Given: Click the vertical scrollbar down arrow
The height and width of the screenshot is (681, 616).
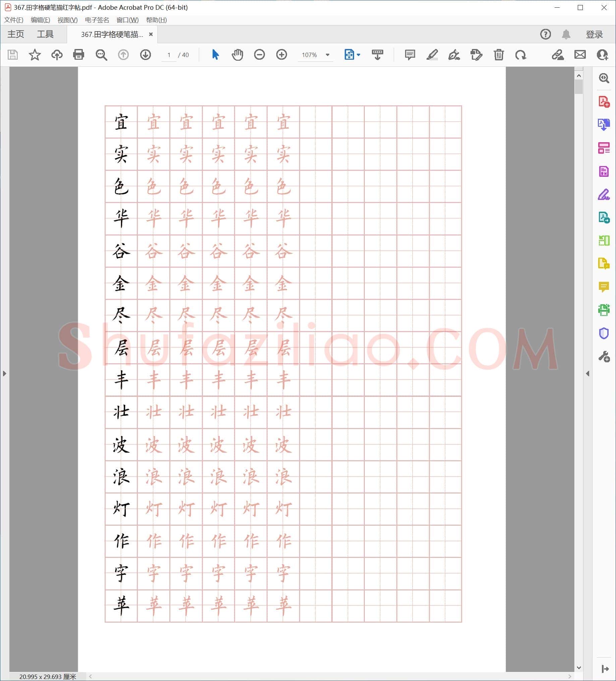Looking at the screenshot, I should pyautogui.click(x=579, y=668).
